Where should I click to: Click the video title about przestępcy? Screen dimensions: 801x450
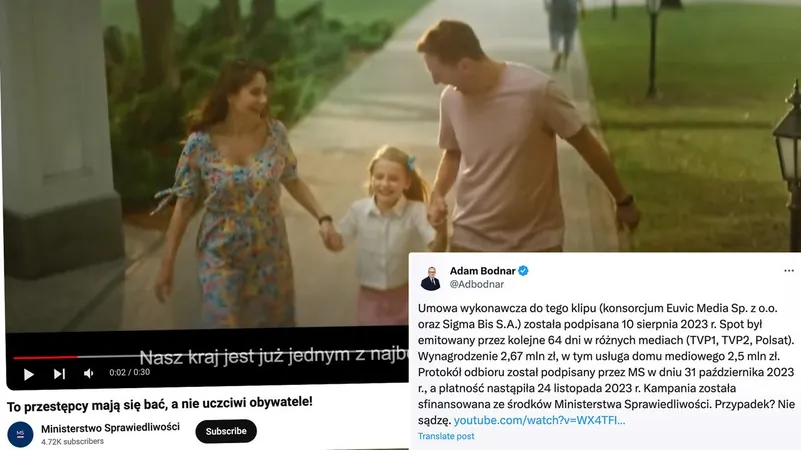[159, 404]
